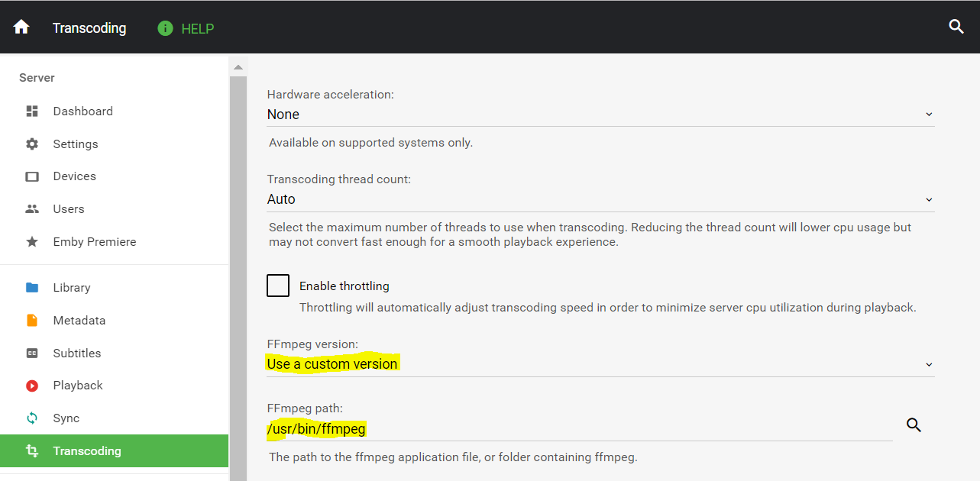This screenshot has height=481, width=980.
Task: Browse FFmpeg path with magnifier icon
Action: click(x=914, y=425)
